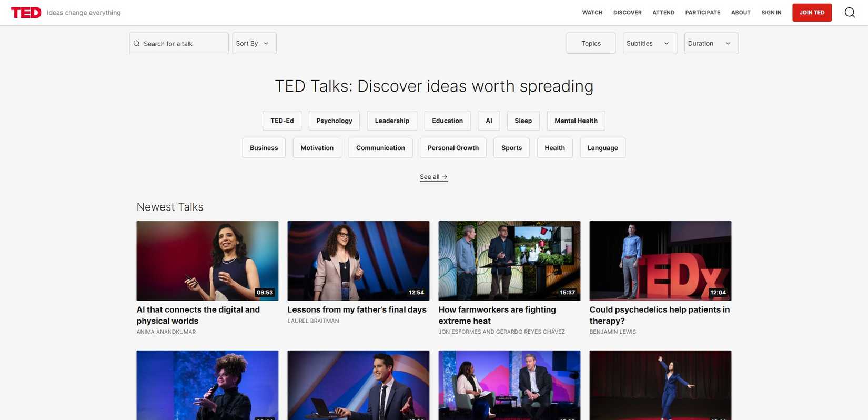Select the AI topic chip
Screen dimensions: 868x420
pos(489,121)
